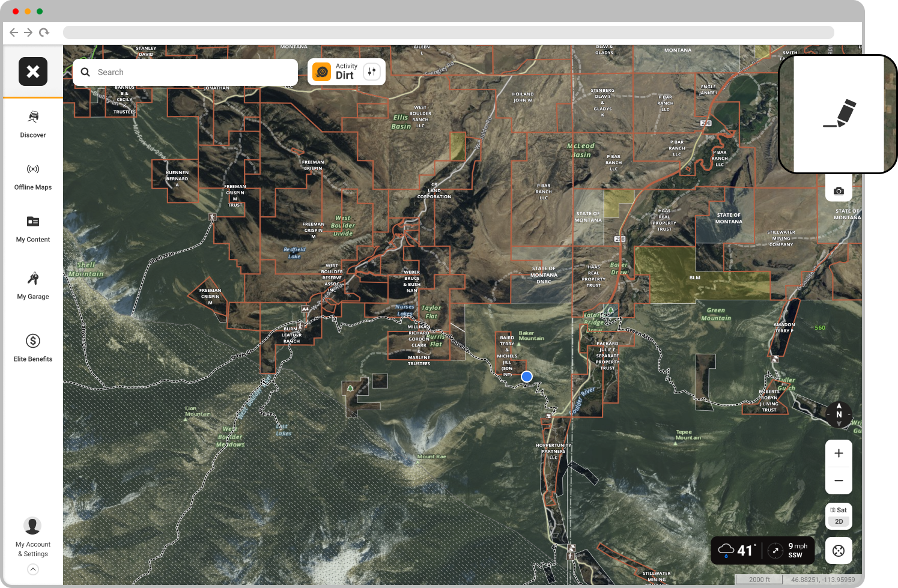Click the Mount Rae label
The height and width of the screenshot is (588, 898).
(432, 456)
